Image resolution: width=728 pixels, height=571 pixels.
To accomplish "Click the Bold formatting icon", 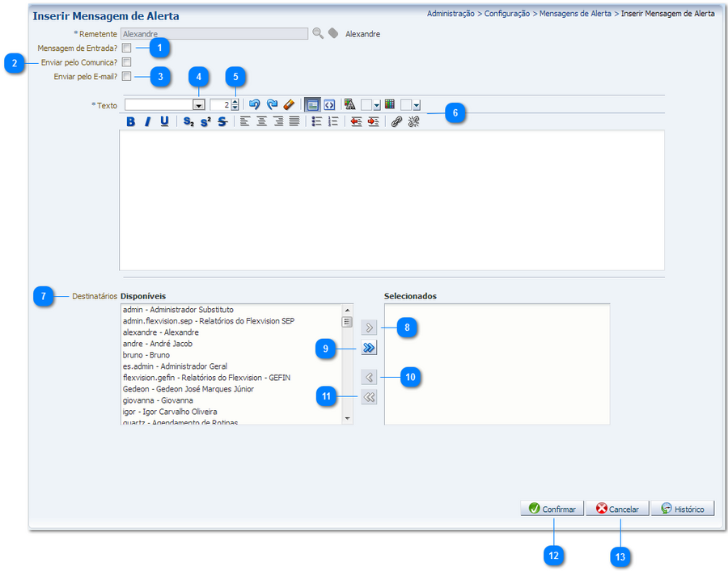I will coord(131,122).
